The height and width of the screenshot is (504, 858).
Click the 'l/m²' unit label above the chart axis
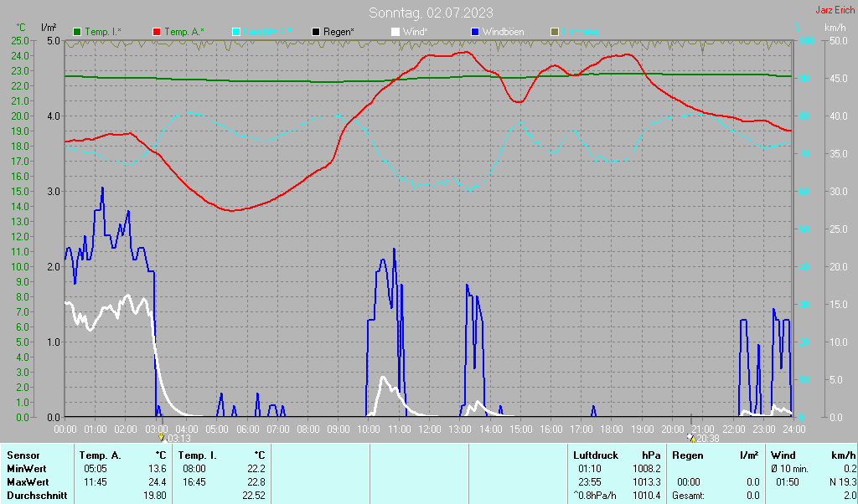tap(49, 27)
